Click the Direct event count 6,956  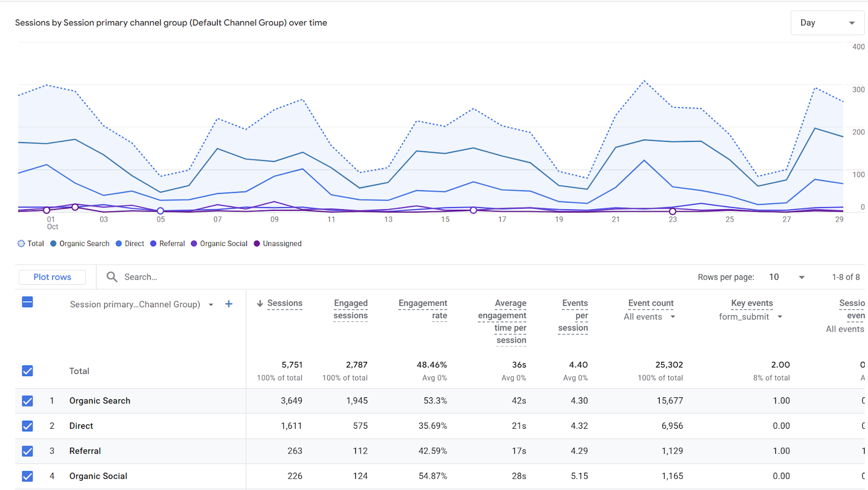pos(672,426)
